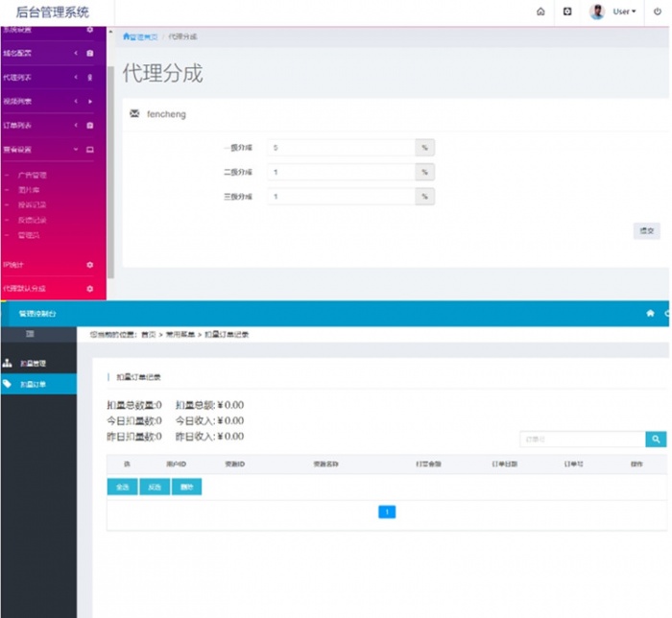This screenshot has height=618, width=672.
Task: Click the sidebar vertical scrollbar
Action: point(110,172)
